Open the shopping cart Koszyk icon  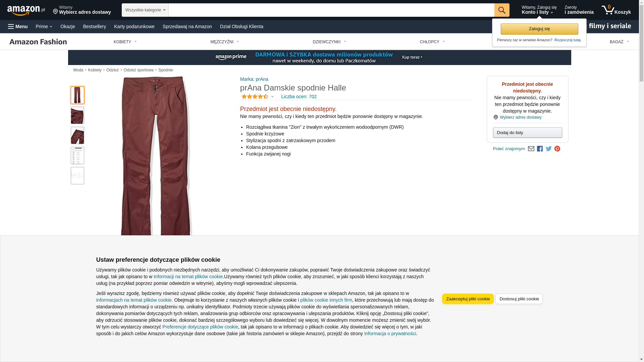[616, 10]
